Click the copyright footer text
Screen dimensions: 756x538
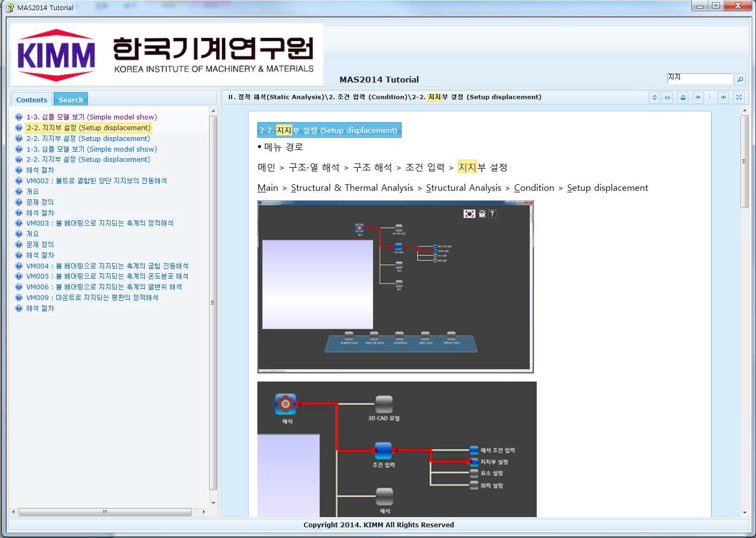[x=379, y=525]
